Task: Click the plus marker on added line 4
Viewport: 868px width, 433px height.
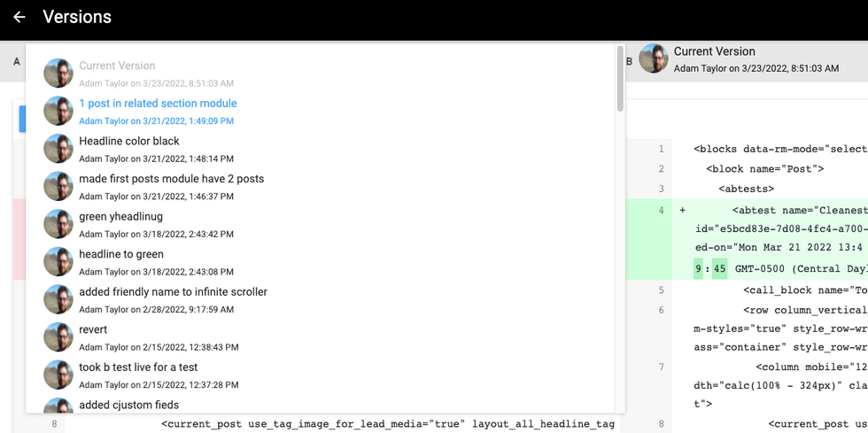Action: pos(682,211)
